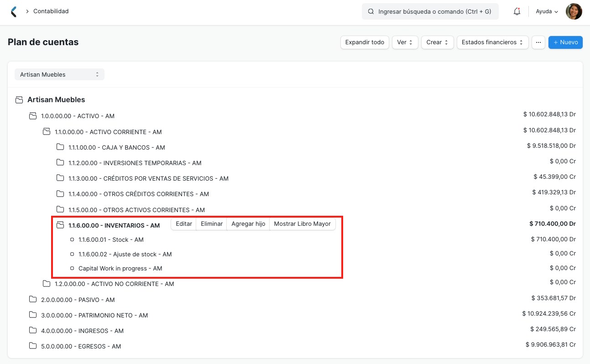
Task: Select 1.1.0.00.00 - ACTIVO CORRIENTE label
Action: click(x=108, y=132)
